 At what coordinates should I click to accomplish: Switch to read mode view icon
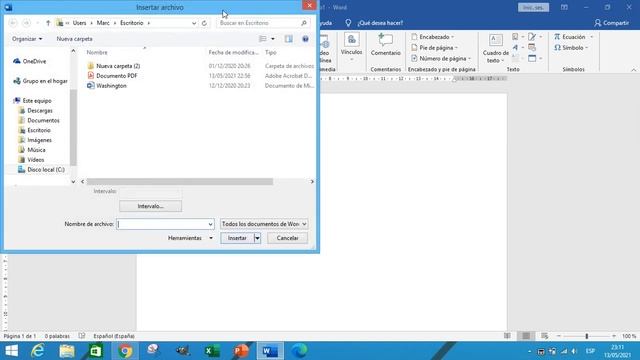(507, 336)
